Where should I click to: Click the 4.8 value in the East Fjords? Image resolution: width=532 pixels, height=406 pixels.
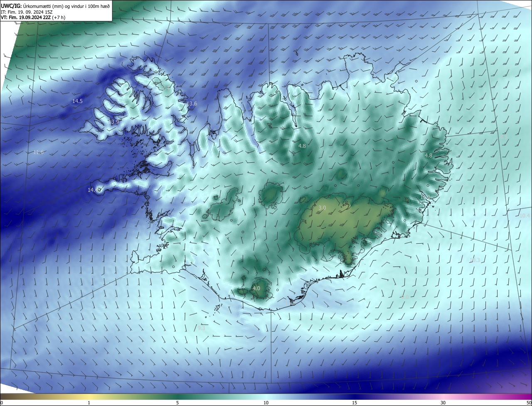429,156
